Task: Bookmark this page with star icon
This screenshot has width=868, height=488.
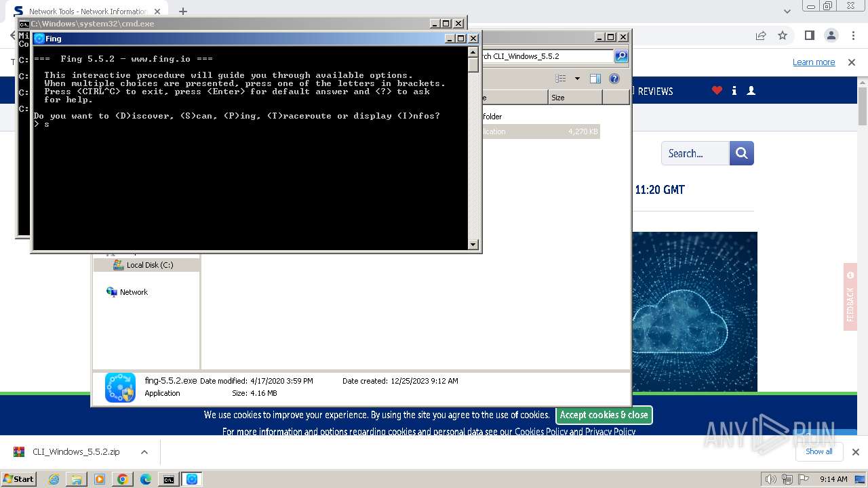Action: [x=783, y=35]
